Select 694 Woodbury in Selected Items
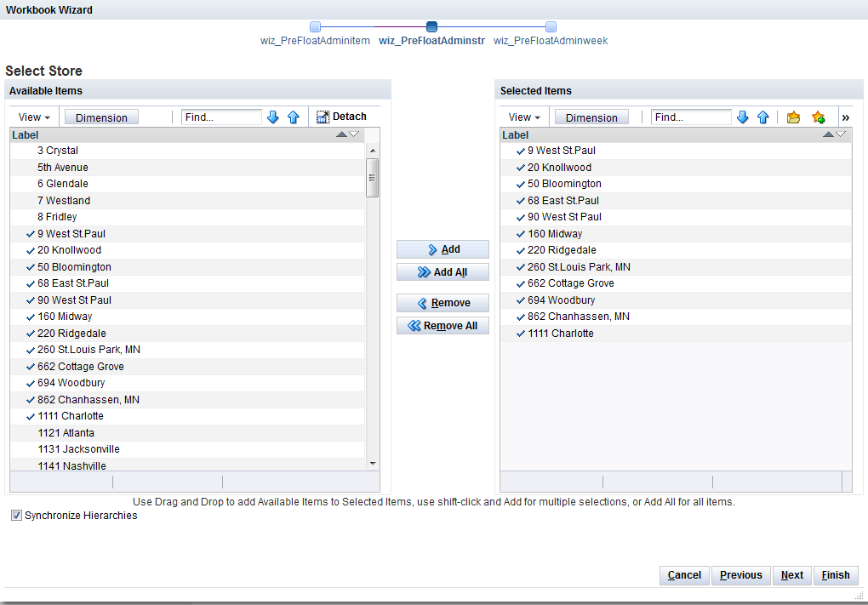Screen dimensions: 868x605 (x=676, y=300)
